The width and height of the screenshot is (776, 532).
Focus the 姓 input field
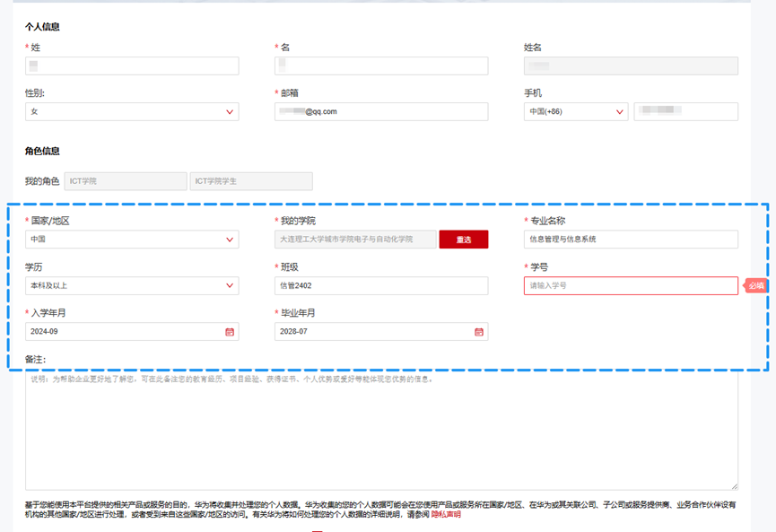pyautogui.click(x=132, y=65)
